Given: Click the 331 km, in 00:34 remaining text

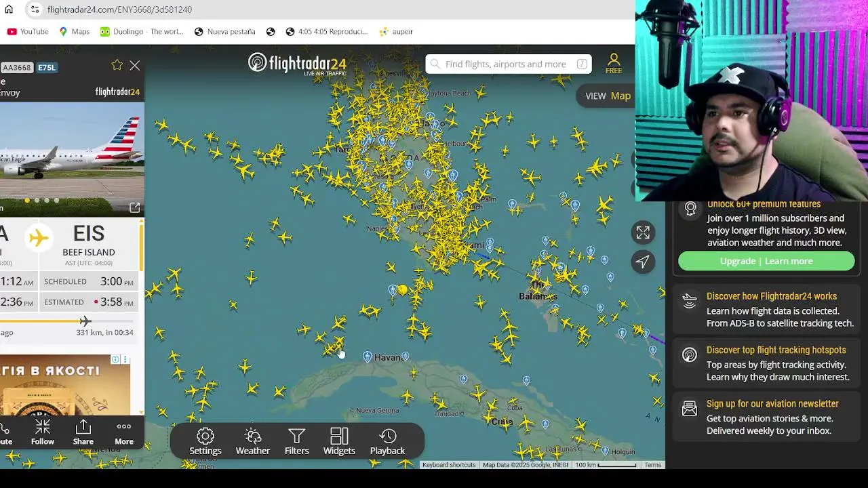Looking at the screenshot, I should pos(105,333).
